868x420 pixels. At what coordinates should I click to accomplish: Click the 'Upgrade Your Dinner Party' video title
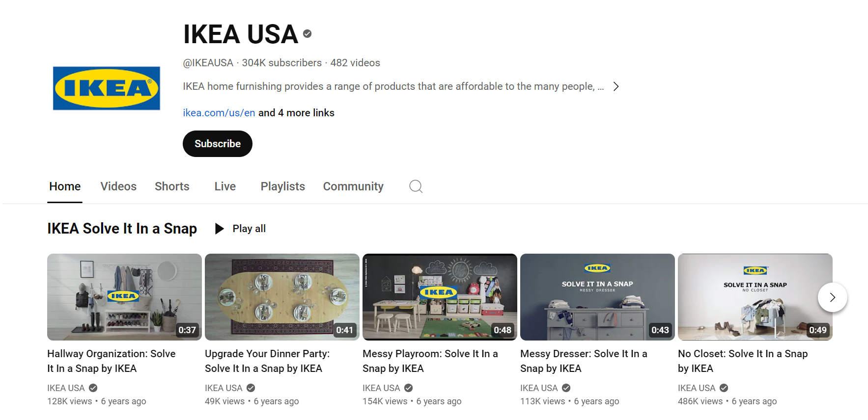tap(267, 361)
